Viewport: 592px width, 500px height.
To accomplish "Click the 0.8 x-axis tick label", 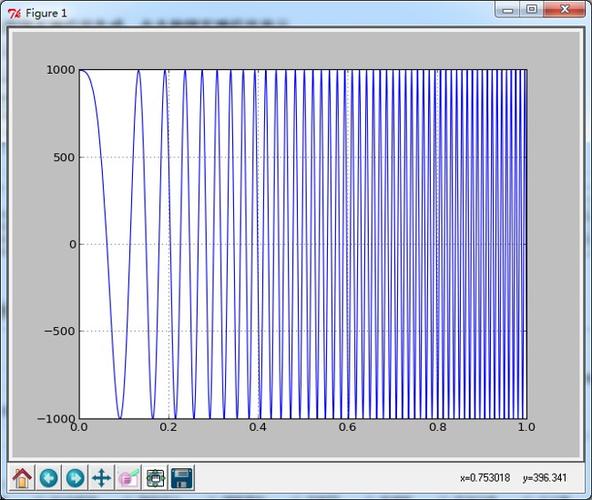I will click(x=438, y=427).
